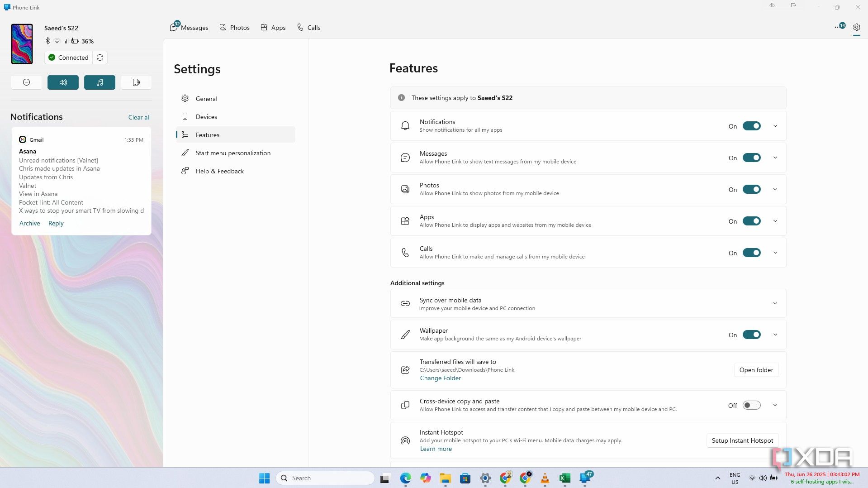The image size is (868, 488).
Task: Select General in Settings sidebar
Action: coord(235,99)
